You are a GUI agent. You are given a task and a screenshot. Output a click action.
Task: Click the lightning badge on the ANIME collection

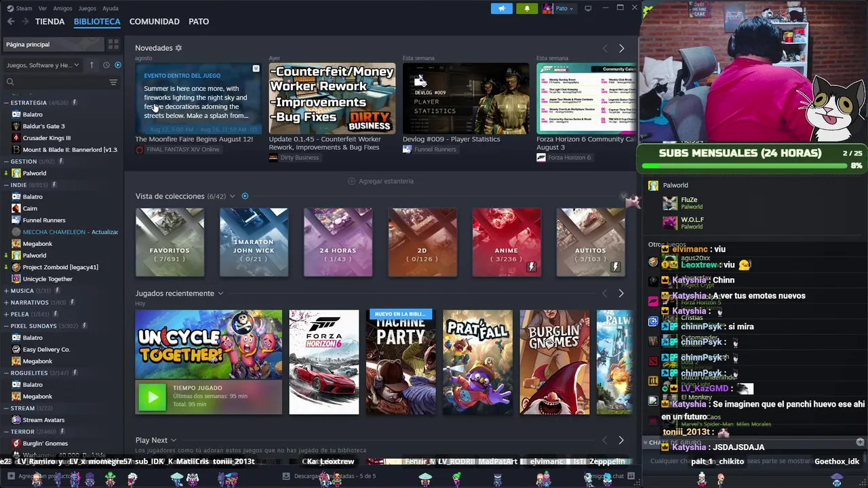tap(531, 267)
